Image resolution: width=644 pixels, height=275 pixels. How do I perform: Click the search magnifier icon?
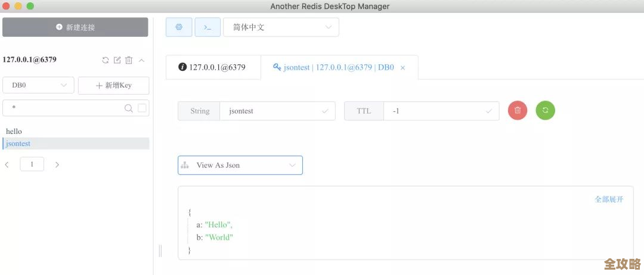128,108
